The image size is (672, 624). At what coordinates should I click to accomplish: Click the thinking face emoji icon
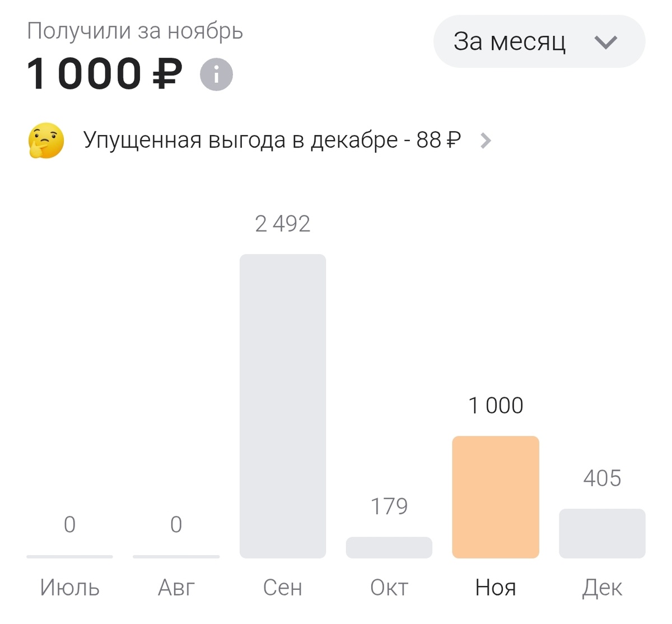click(45, 139)
